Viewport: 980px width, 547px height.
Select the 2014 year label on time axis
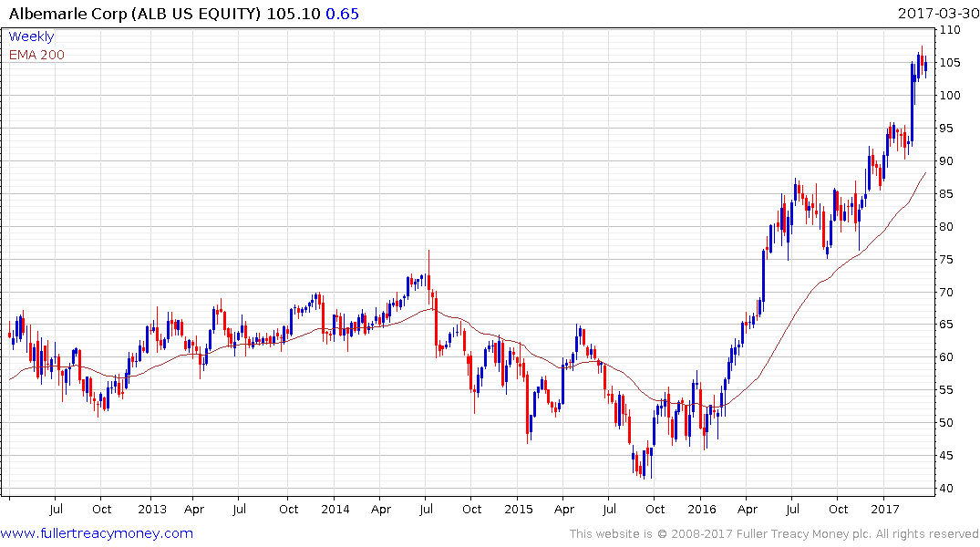[335, 509]
